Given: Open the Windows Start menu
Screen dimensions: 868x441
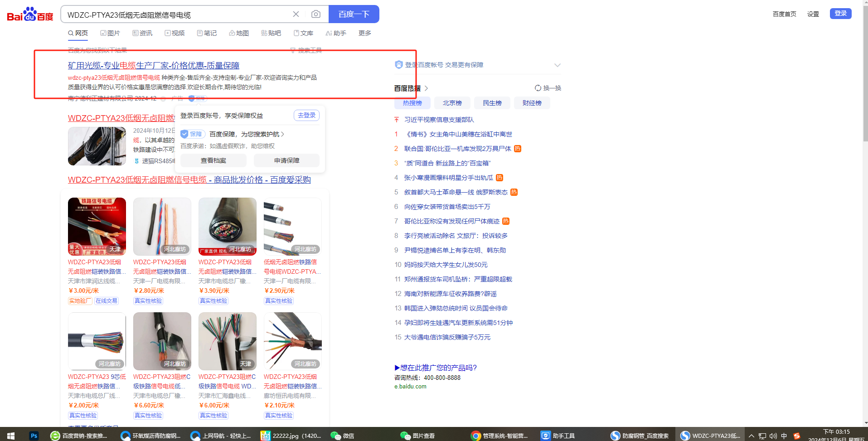Looking at the screenshot, I should (x=11, y=436).
